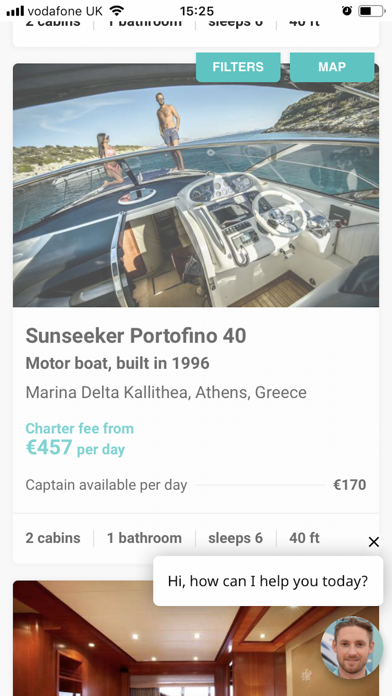This screenshot has width=392, height=696.
Task: Open Sunseeker Portofino 40 listing title
Action: click(136, 336)
